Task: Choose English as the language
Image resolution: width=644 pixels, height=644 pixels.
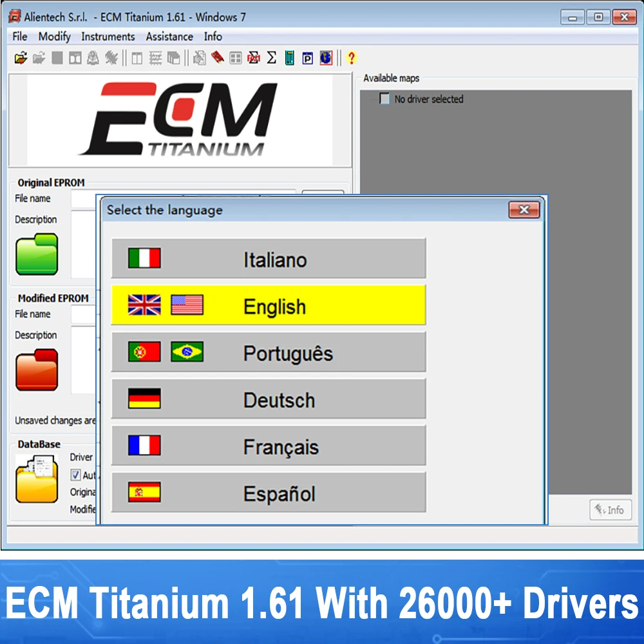Action: coord(269,305)
